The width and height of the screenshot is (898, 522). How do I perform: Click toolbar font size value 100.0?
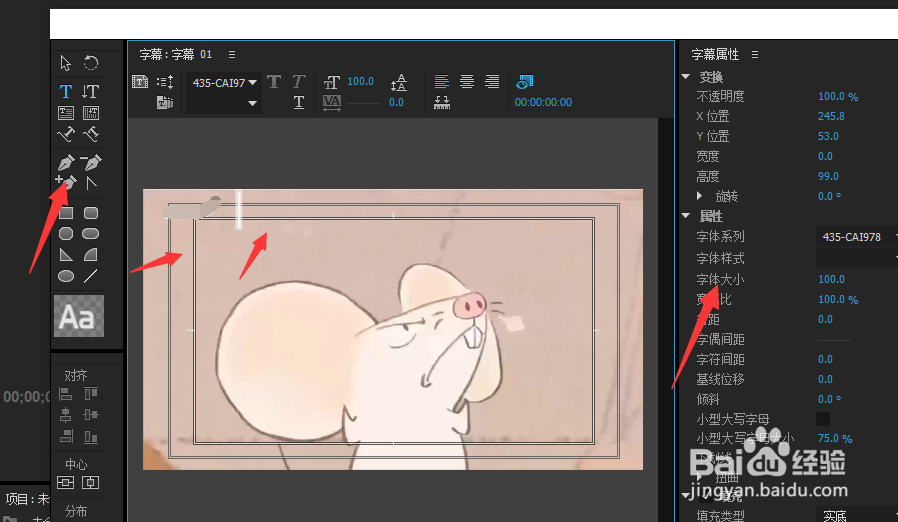pyautogui.click(x=360, y=81)
